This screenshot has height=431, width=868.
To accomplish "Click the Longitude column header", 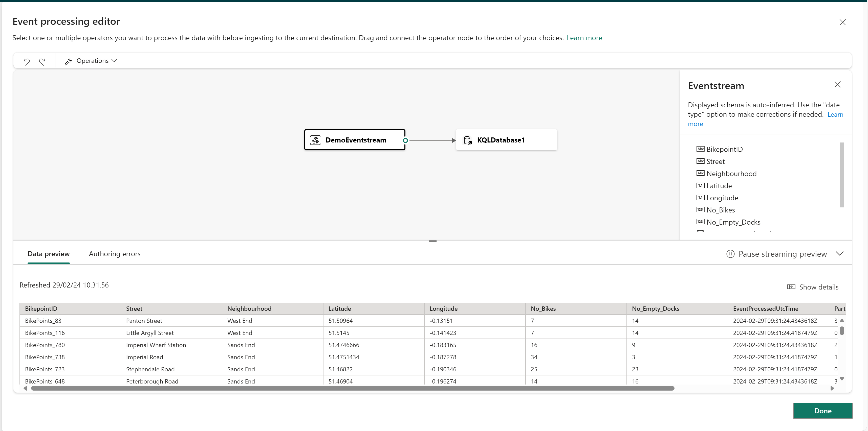I will pyautogui.click(x=474, y=308).
